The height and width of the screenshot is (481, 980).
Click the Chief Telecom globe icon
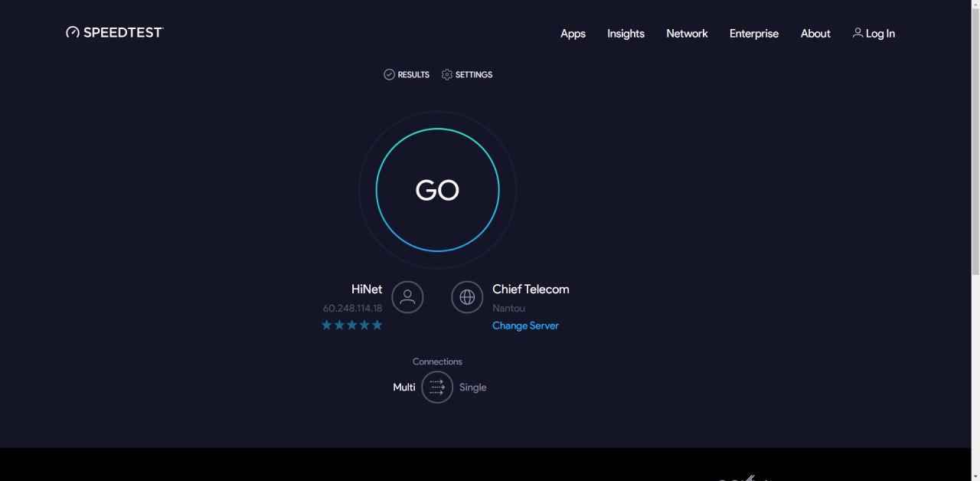click(x=467, y=297)
